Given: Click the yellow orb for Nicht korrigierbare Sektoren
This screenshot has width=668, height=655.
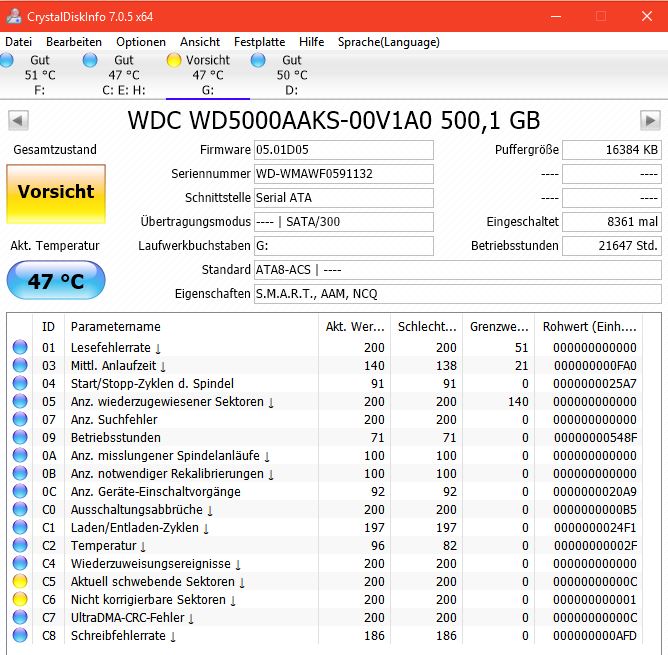Looking at the screenshot, I should click(x=20, y=599).
